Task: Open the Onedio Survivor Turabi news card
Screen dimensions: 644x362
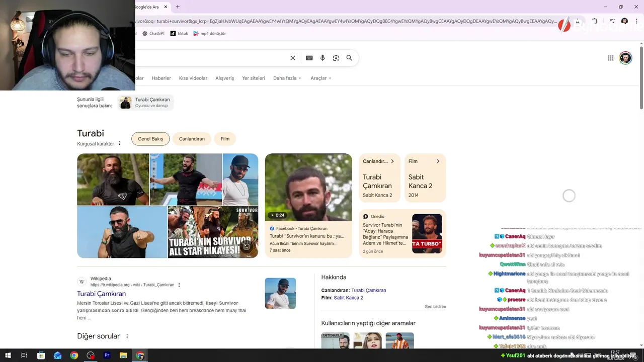Action: (403, 233)
